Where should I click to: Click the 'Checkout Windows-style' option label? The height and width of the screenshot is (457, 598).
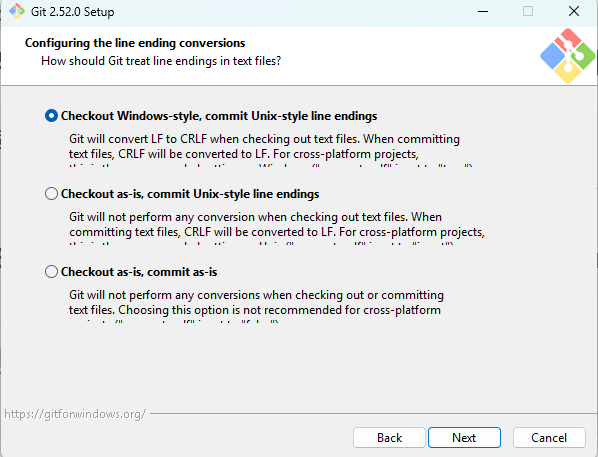tap(219, 116)
